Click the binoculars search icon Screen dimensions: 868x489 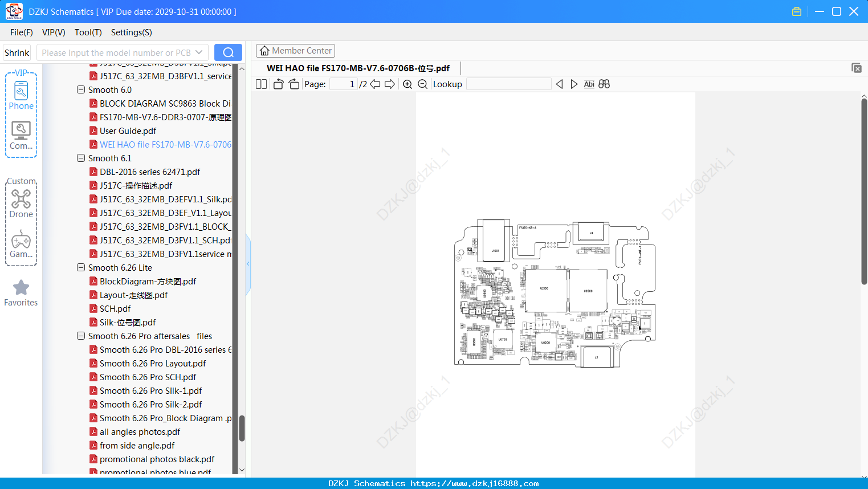click(x=604, y=84)
